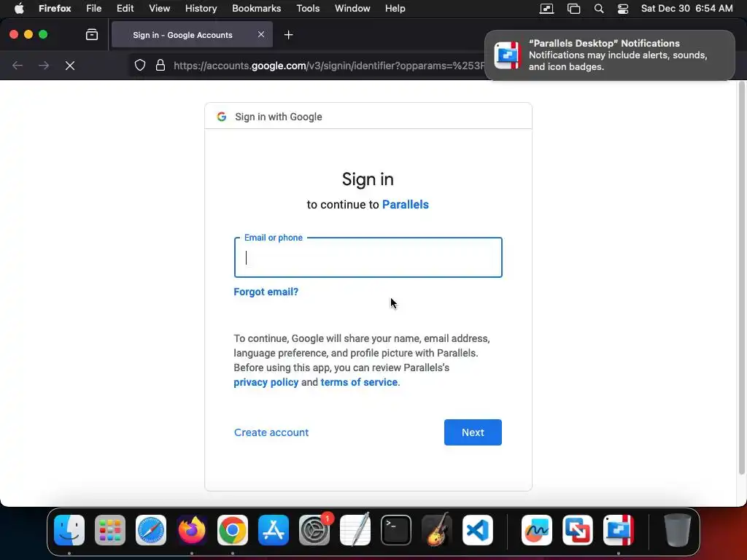Open the Bookmarks menu
This screenshot has width=747, height=560.
pos(256,9)
